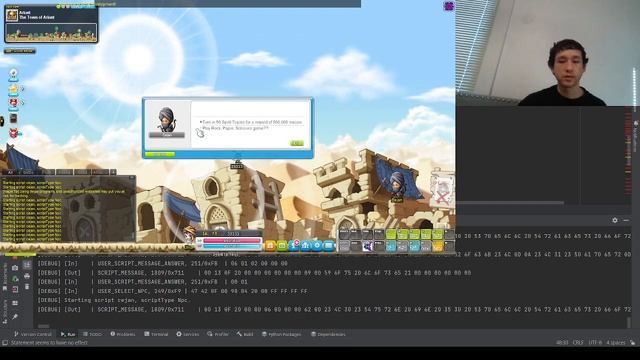Click the status bar tool window toggle icon
Viewport: 640px width, 360px height.
5,342
